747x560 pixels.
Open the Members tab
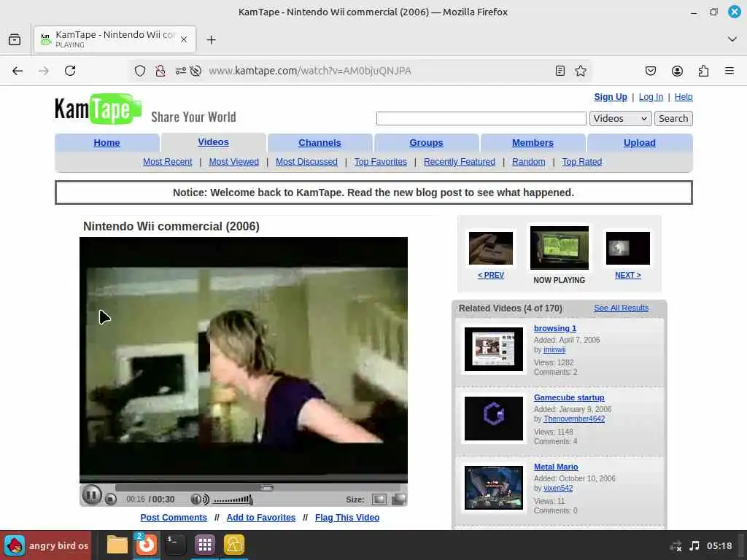533,142
